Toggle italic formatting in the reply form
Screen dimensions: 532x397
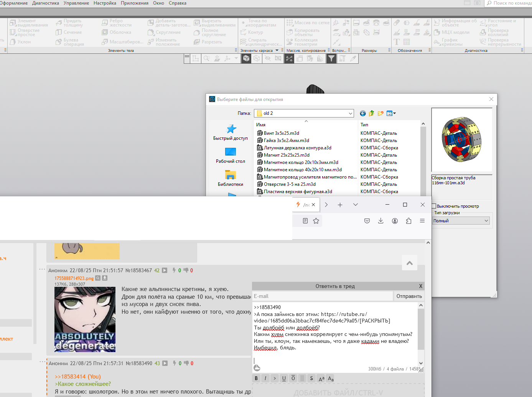pyautogui.click(x=265, y=378)
